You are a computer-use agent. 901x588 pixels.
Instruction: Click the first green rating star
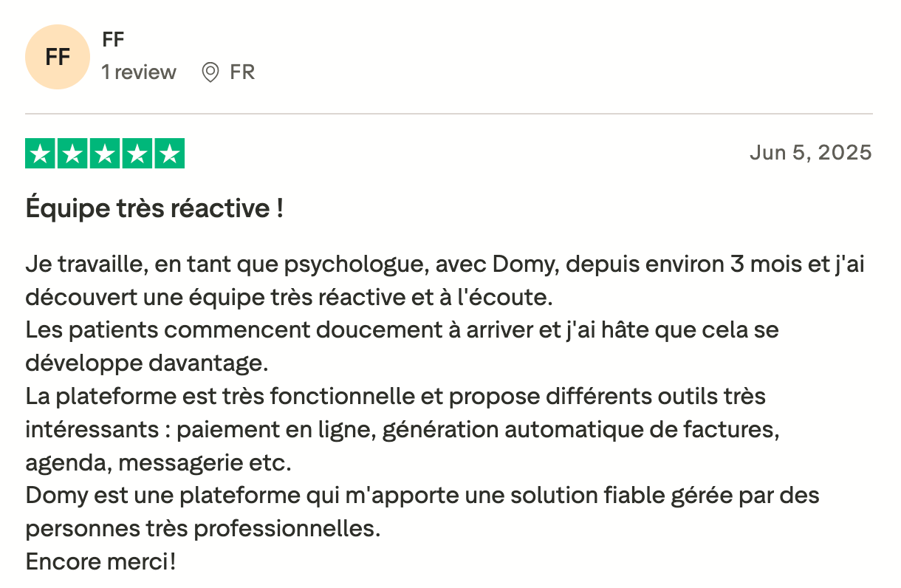[41, 154]
